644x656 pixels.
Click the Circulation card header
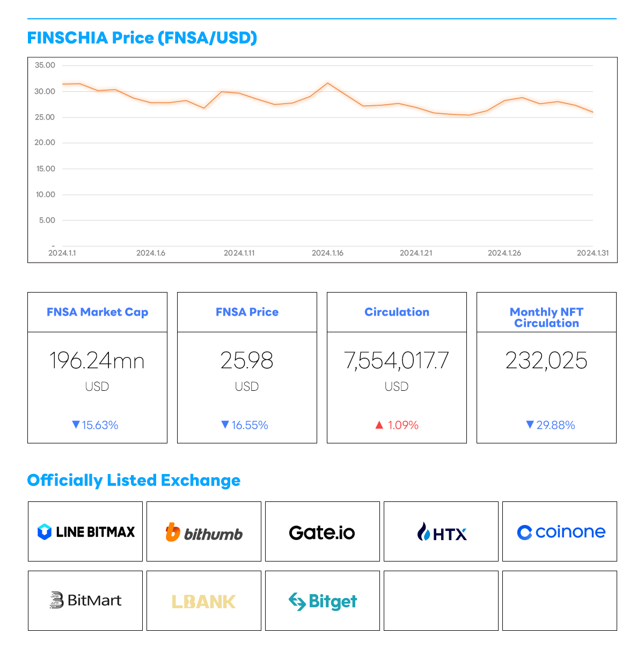click(x=397, y=312)
